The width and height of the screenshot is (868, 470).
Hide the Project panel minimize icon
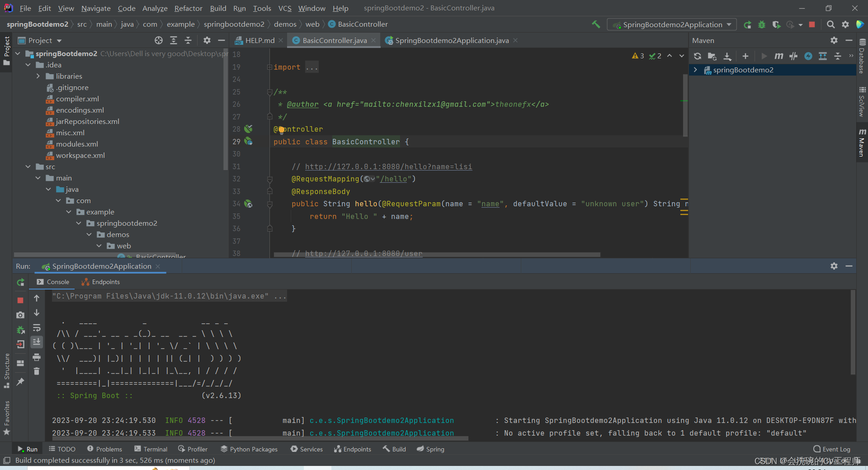tap(222, 40)
